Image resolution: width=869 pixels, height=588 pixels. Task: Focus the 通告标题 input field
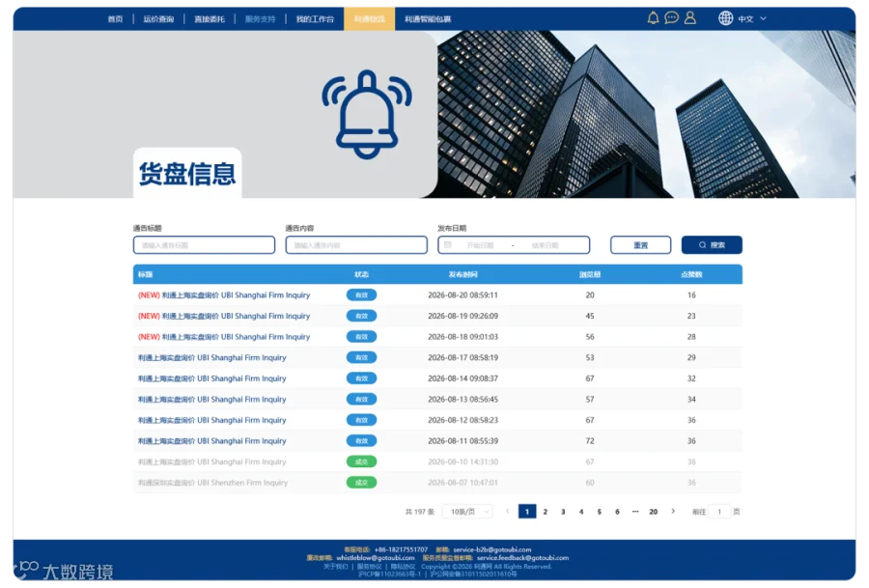point(204,245)
